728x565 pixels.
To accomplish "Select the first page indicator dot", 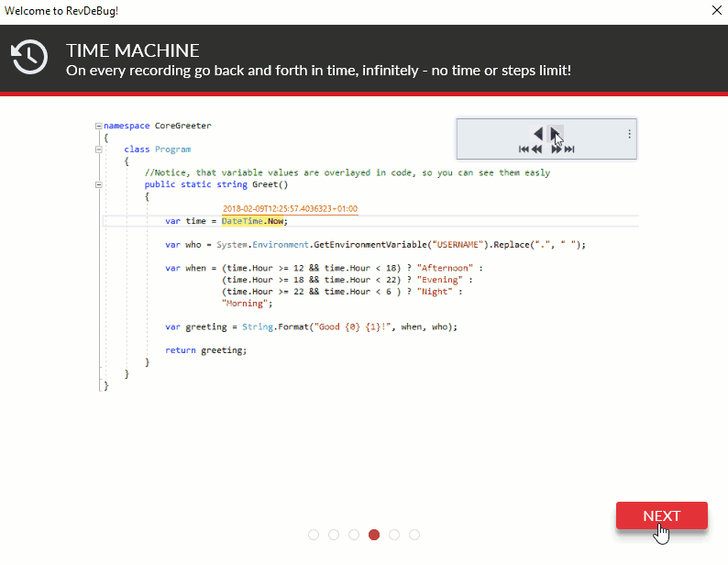I will click(314, 535).
